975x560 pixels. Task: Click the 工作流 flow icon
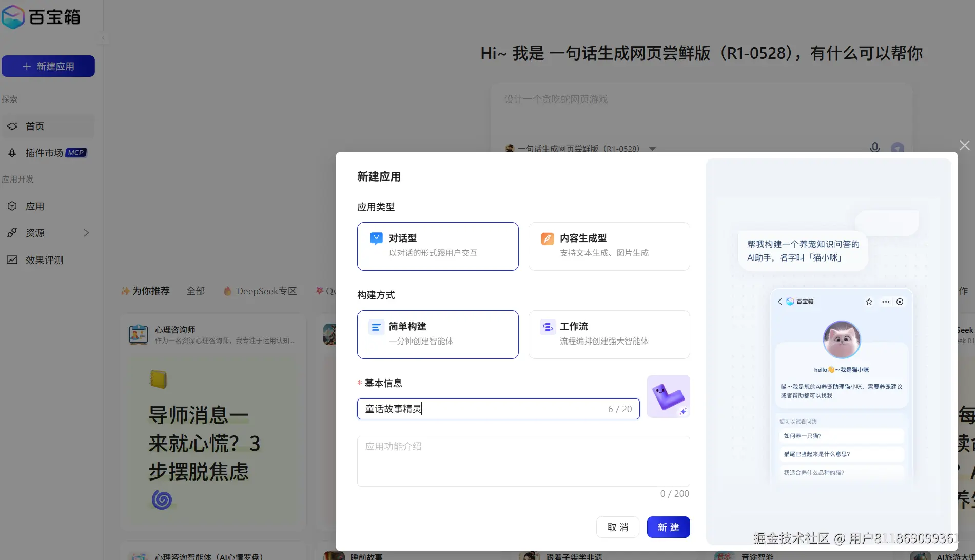click(548, 327)
